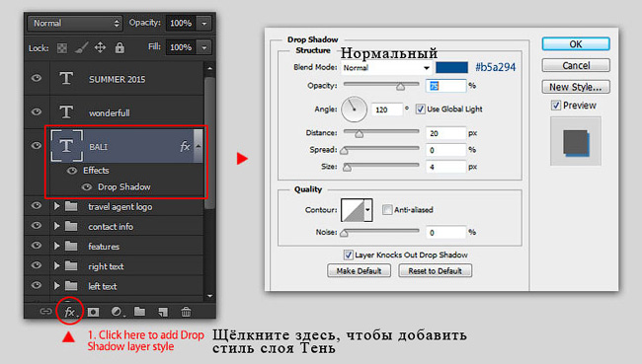Hide the left text group

coord(37,285)
